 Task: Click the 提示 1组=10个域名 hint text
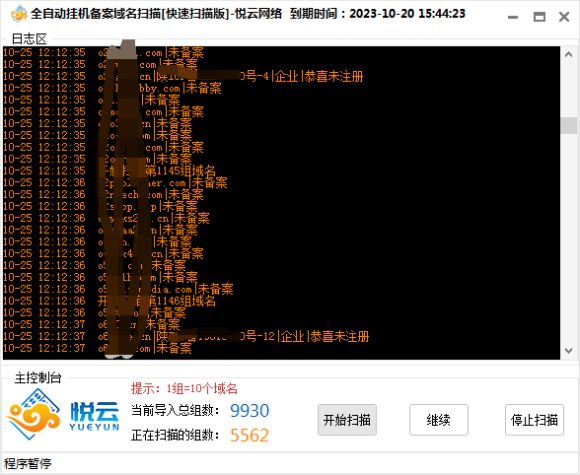click(x=184, y=388)
